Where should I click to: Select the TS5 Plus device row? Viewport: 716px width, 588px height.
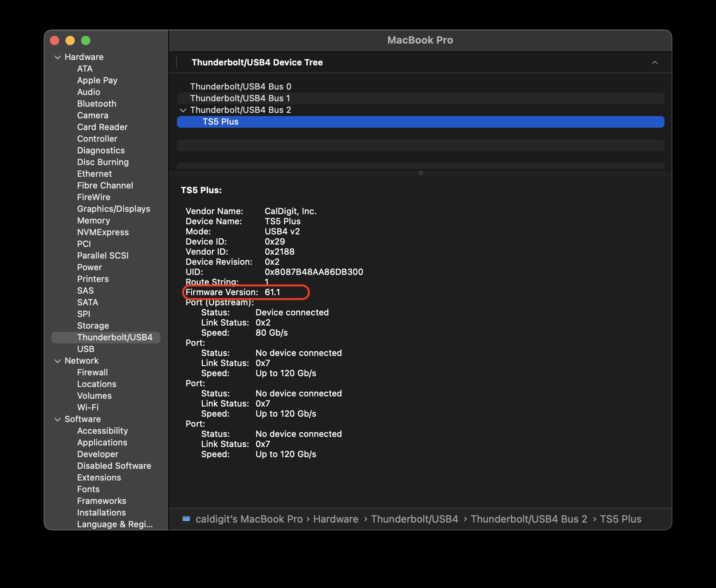coord(420,121)
